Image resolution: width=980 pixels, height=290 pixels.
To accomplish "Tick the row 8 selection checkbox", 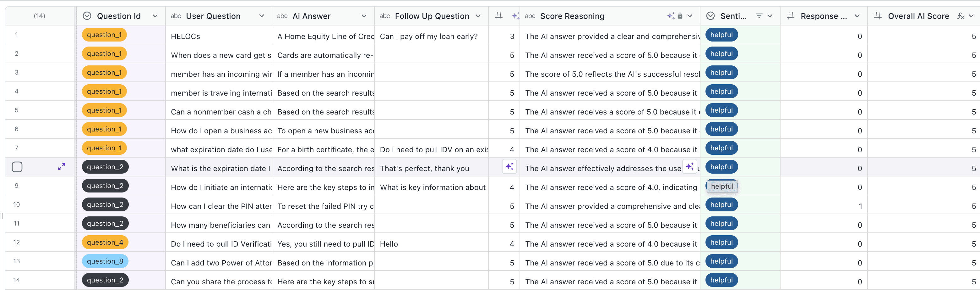I will (x=17, y=167).
